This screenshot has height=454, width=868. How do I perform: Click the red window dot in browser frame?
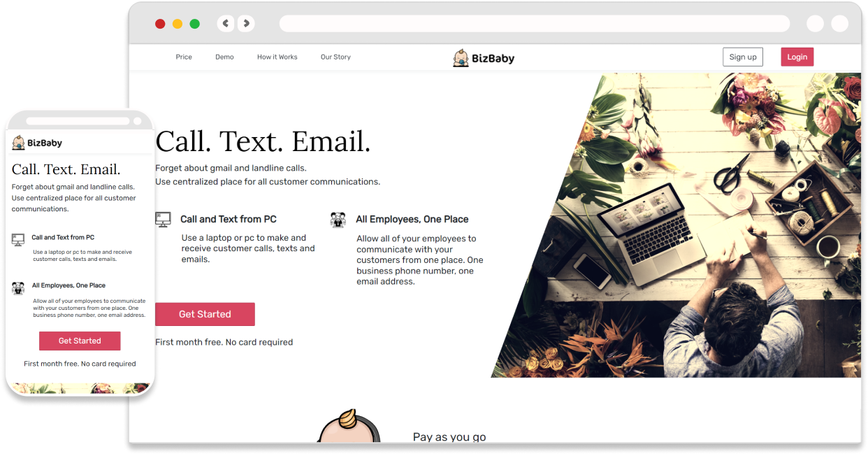pyautogui.click(x=160, y=24)
